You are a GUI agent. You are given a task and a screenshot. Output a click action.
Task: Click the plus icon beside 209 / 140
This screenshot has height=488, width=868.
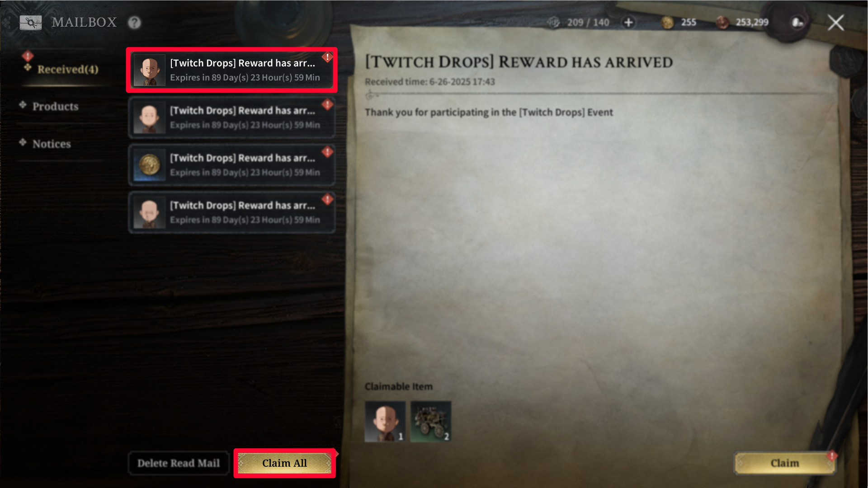(628, 22)
